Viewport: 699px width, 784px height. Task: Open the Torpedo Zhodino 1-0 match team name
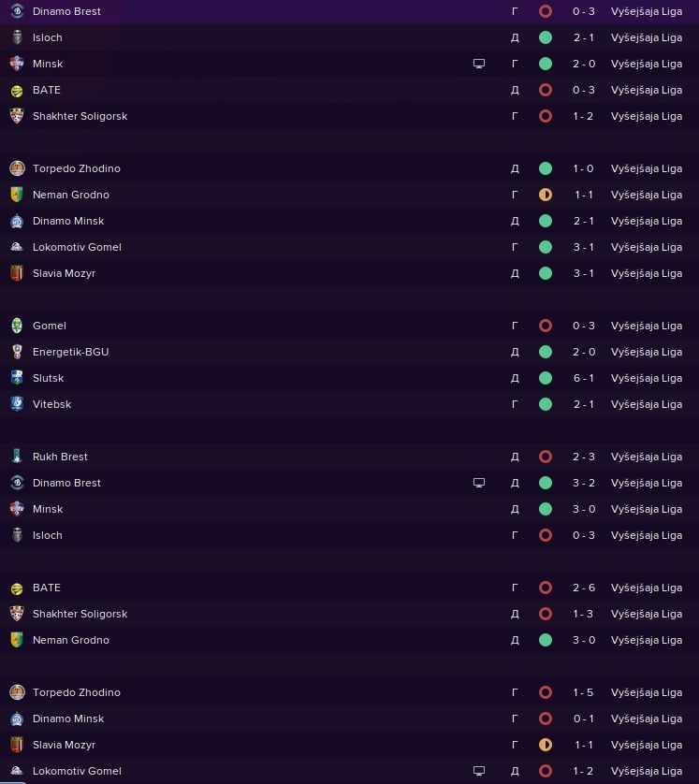tap(77, 168)
